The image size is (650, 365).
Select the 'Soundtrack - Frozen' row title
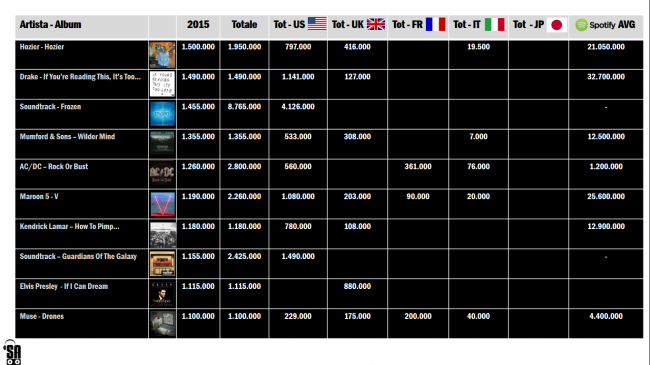click(50, 107)
